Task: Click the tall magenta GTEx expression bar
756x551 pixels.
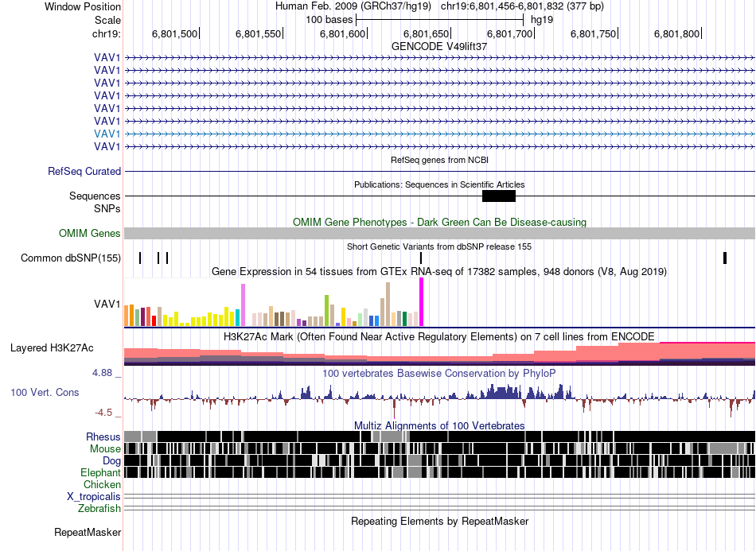Action: click(422, 302)
